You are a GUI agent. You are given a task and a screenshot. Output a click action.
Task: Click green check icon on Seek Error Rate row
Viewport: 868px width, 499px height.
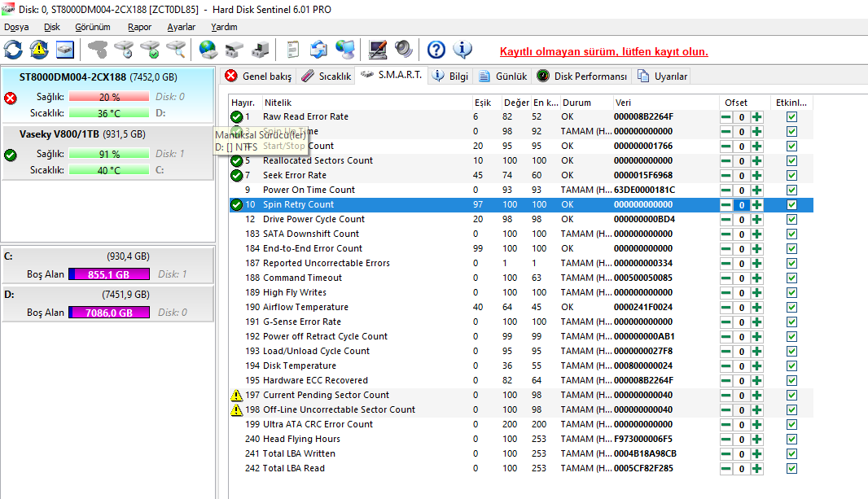click(236, 175)
